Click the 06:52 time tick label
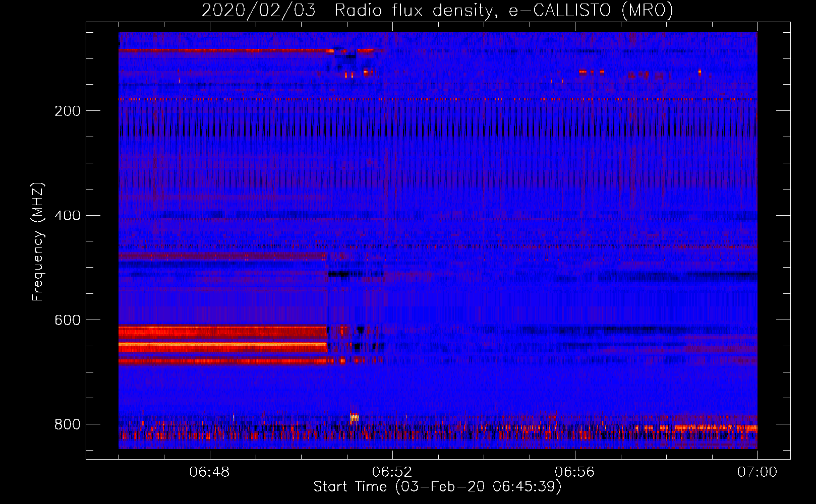Viewport: 816px width, 504px height. click(x=392, y=472)
